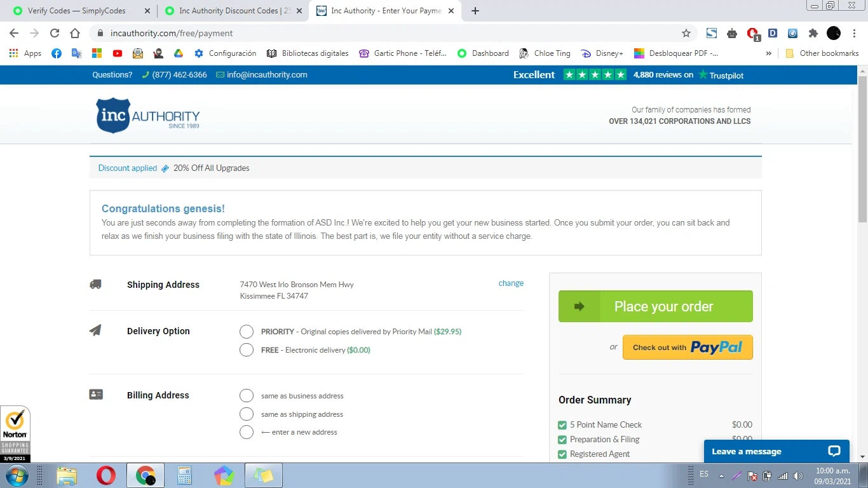
Task: Choose enter a new billing address
Action: point(247,432)
